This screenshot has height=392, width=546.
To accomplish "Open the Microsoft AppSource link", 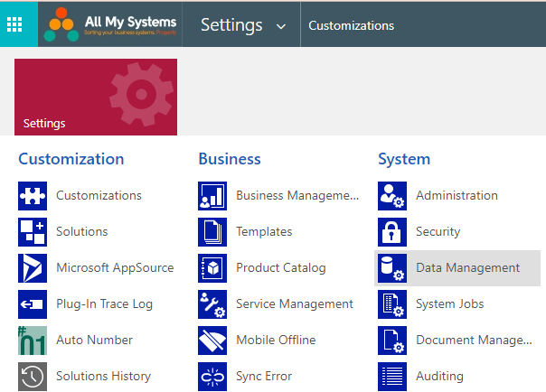I will (x=115, y=268).
